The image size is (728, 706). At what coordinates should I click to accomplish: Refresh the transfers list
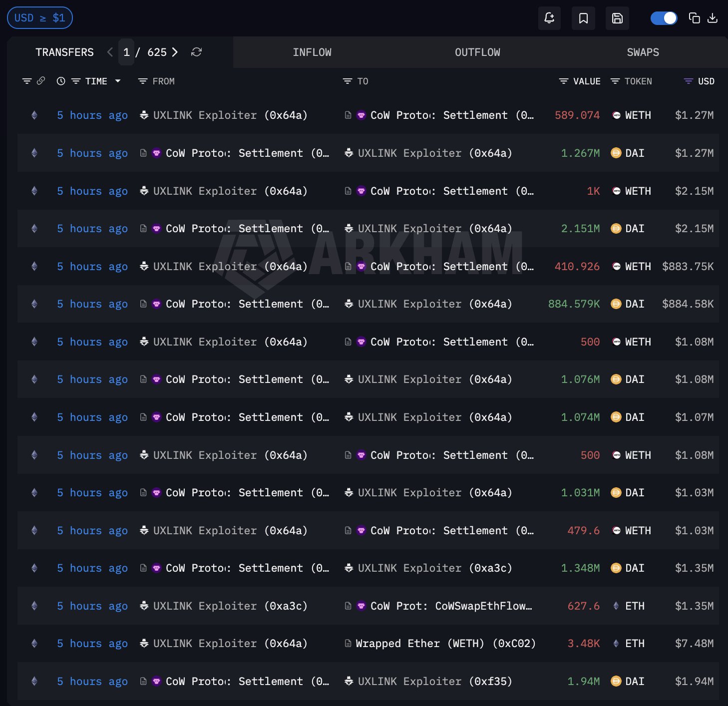[196, 52]
